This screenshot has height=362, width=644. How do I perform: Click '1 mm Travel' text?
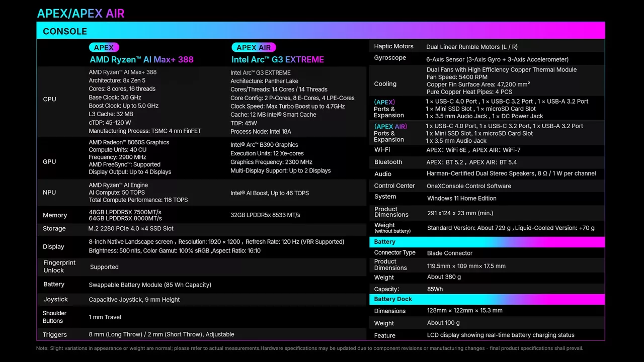click(105, 317)
